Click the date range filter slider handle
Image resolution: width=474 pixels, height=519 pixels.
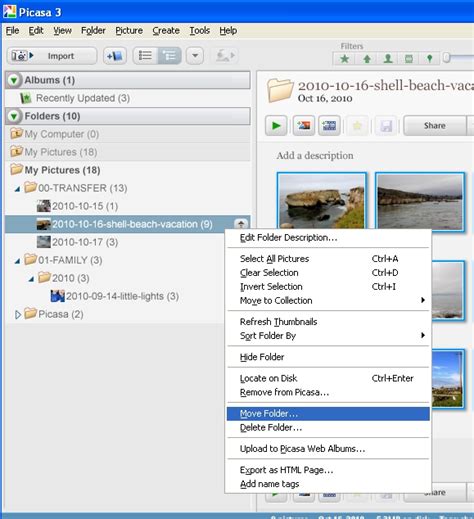[447, 58]
